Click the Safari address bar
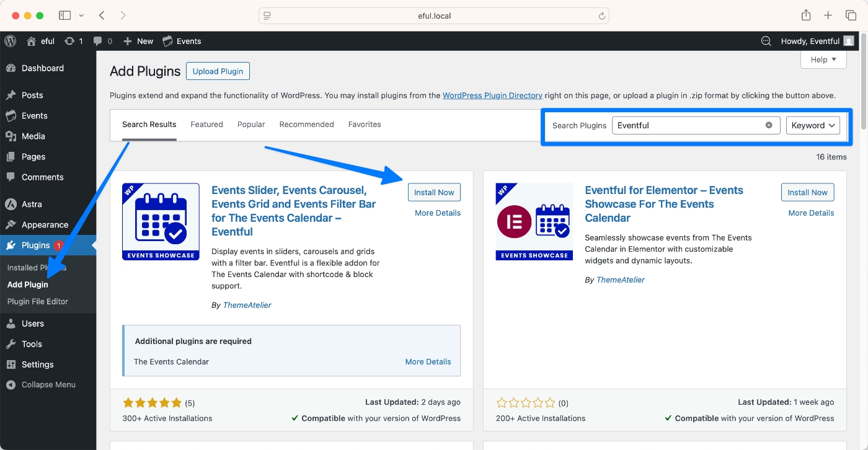This screenshot has width=868, height=450. pos(434,15)
